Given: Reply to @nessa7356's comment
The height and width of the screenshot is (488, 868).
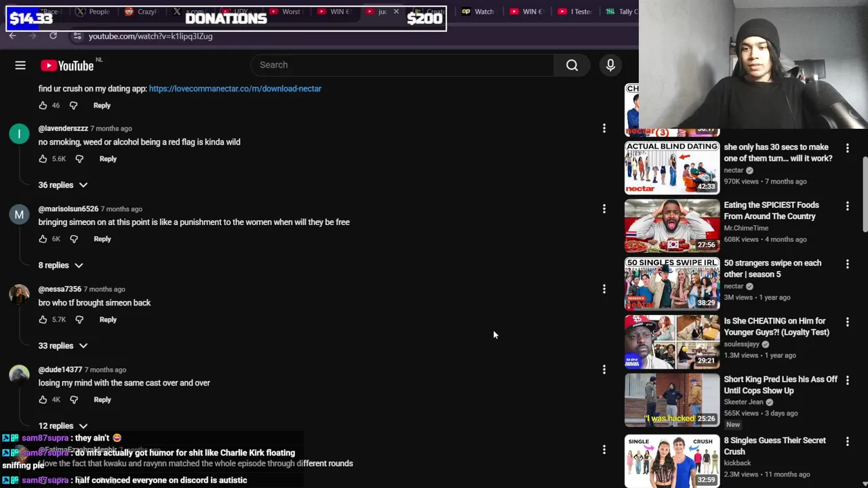Looking at the screenshot, I should coord(108,319).
